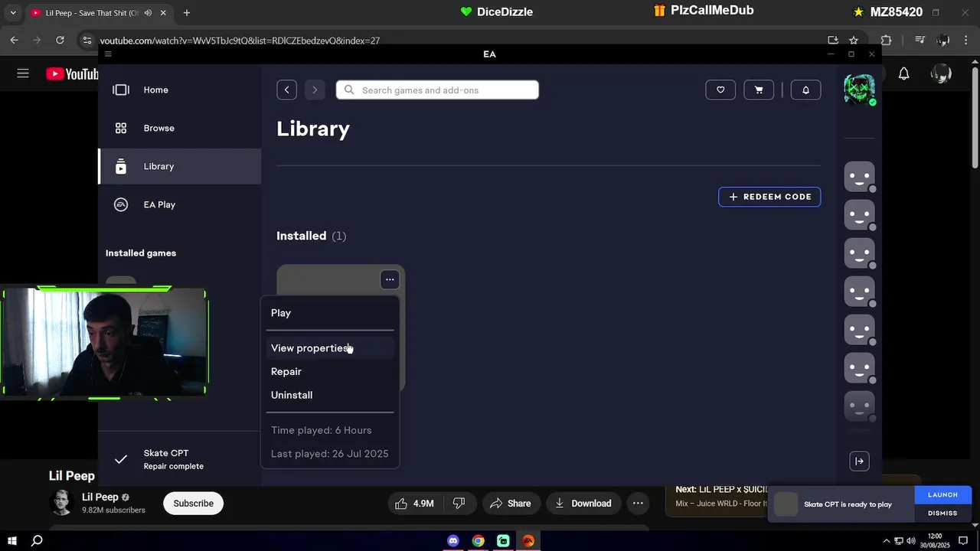Click the YouTube logo

72,74
